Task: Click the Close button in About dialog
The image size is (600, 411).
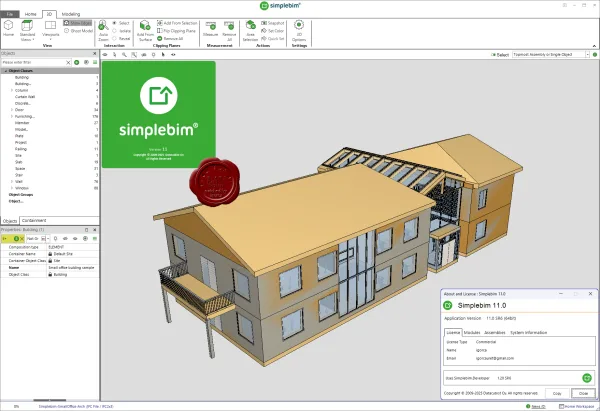Action: click(x=583, y=393)
